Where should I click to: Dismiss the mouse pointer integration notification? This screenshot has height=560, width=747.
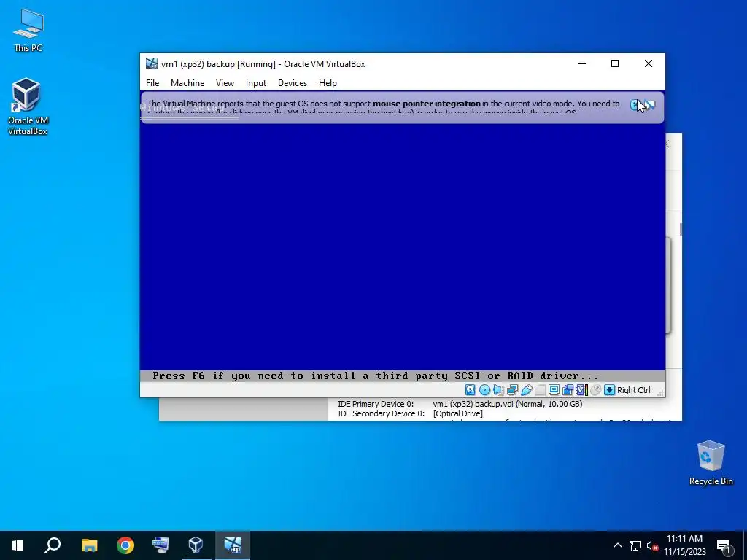[635, 104]
